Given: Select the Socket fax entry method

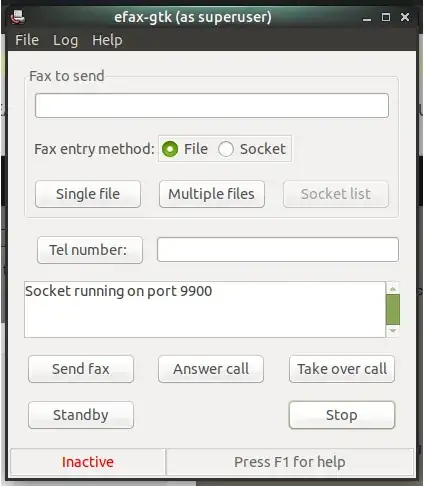Looking at the screenshot, I should click(226, 149).
